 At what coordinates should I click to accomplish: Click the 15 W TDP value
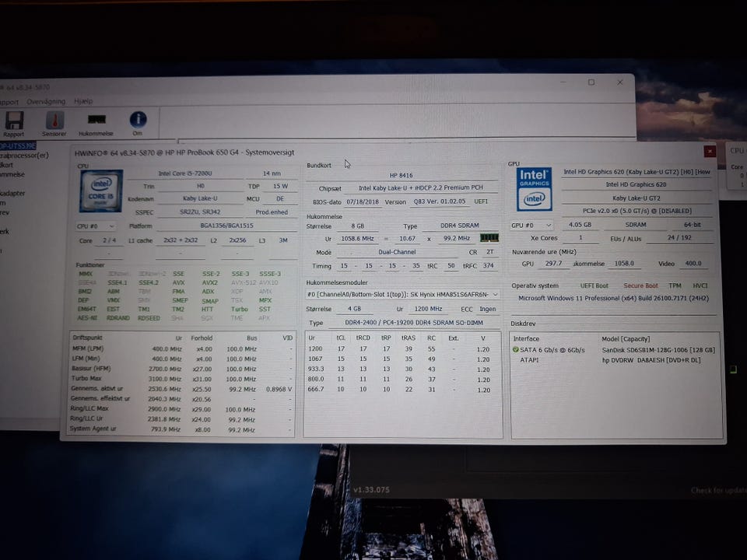click(x=280, y=186)
